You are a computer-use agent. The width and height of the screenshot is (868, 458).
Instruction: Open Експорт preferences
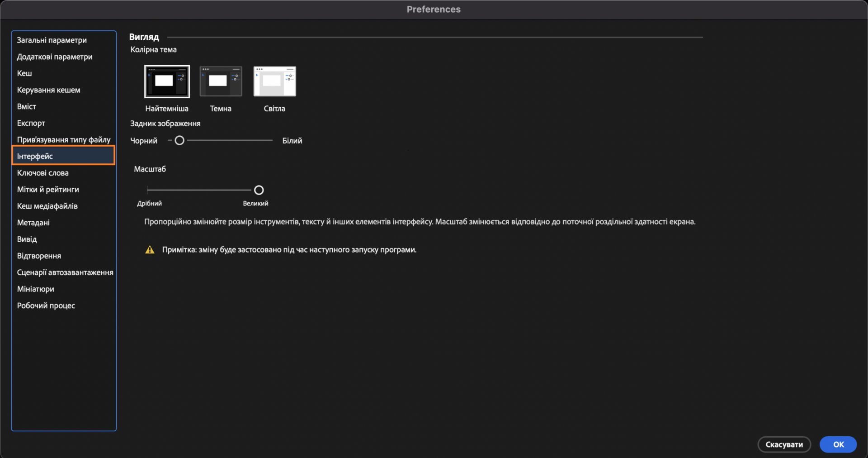point(64,123)
